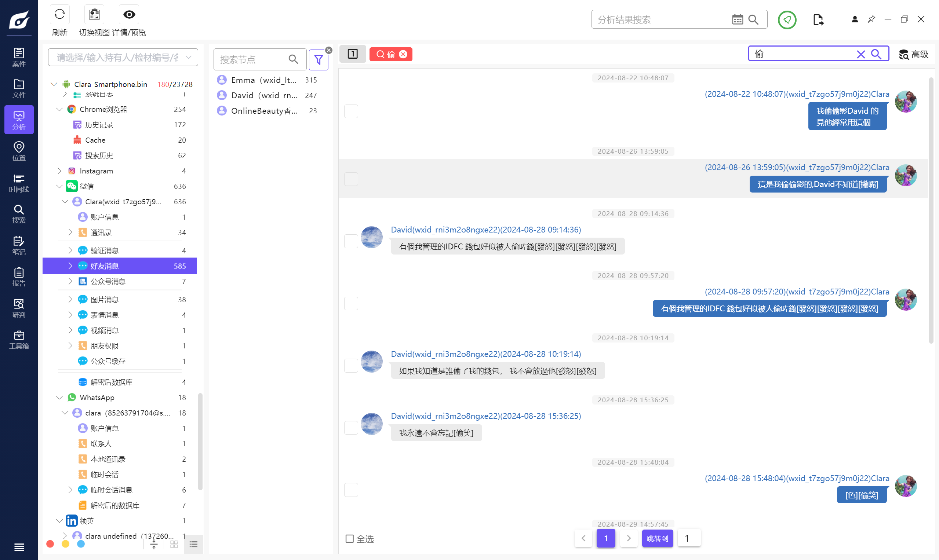The height and width of the screenshot is (560, 939).
Task: Check the Select All (全选) checkbox
Action: click(350, 538)
